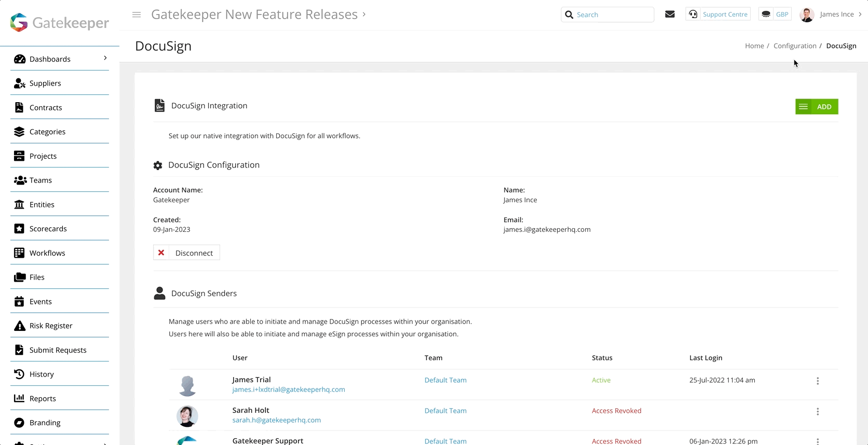Click the green ADD button
Viewport: 868px width, 445px height.
click(x=817, y=107)
